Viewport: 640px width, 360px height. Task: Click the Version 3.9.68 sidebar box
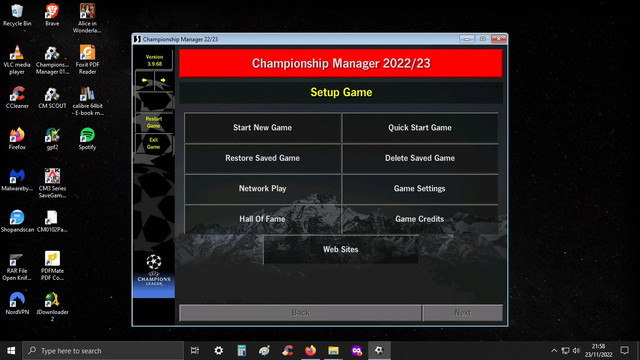[154, 60]
